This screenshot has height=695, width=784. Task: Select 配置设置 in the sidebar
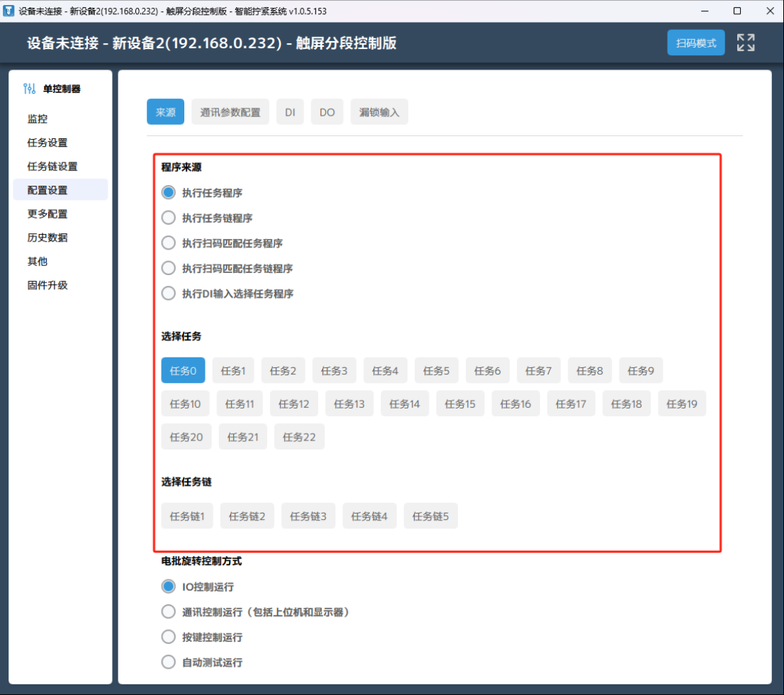60,190
